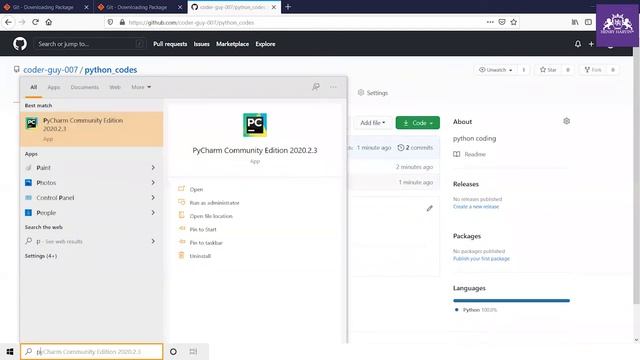Open new browser tab plus button
The width and height of the screenshot is (640, 360).
pos(288,7)
